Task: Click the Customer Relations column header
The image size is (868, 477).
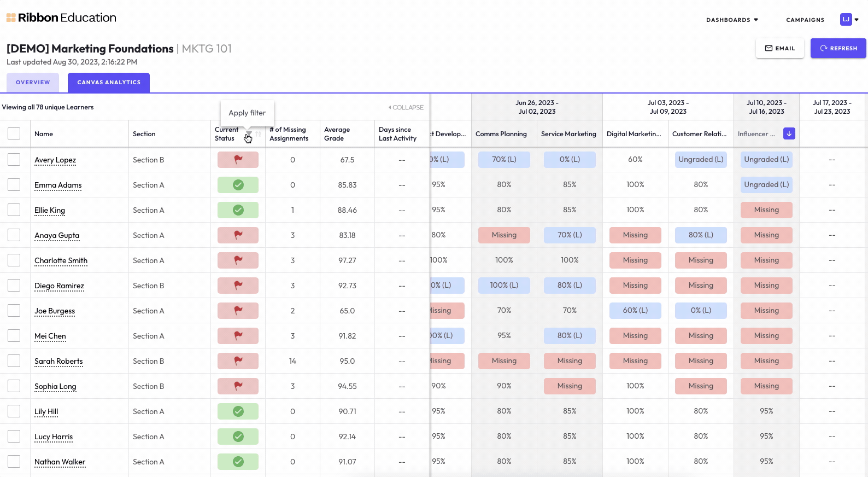Action: [x=700, y=134]
